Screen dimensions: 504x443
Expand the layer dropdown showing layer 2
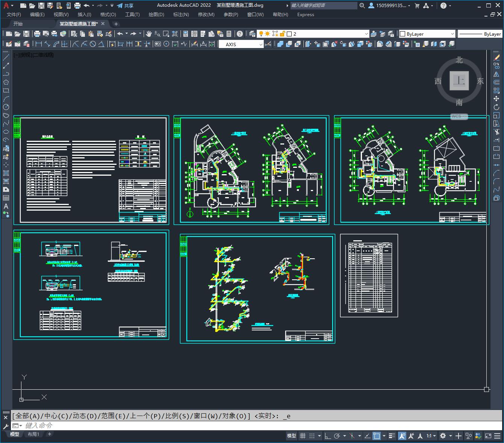(x=366, y=34)
